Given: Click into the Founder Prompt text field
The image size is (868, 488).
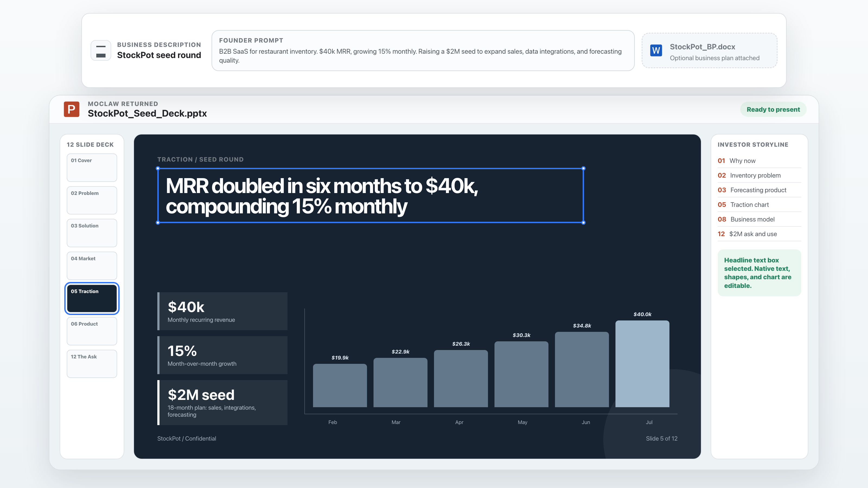Looking at the screenshot, I should tap(423, 50).
